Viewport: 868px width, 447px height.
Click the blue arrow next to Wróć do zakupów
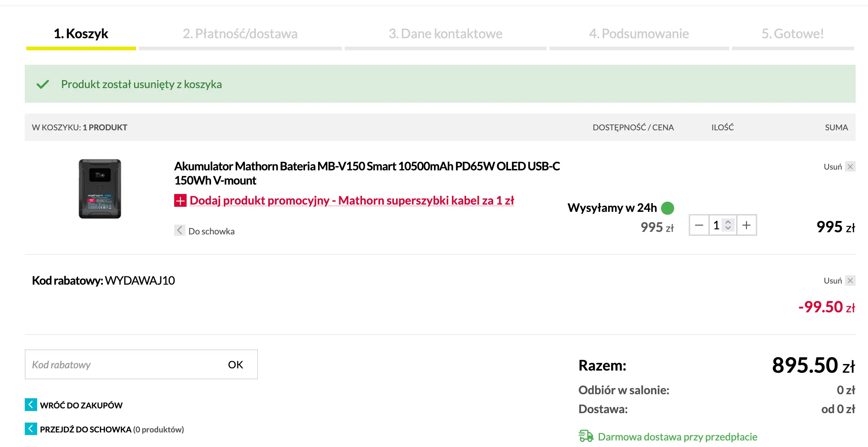[31, 404]
